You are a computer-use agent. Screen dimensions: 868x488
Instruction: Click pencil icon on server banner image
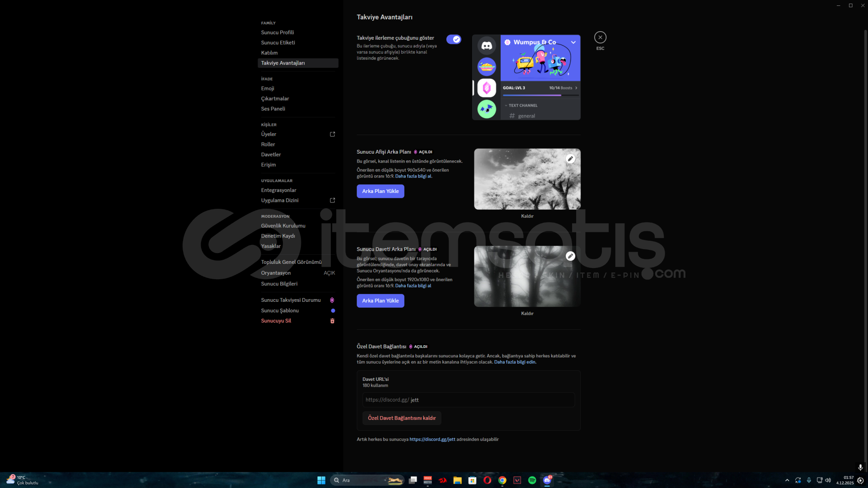[x=570, y=159]
